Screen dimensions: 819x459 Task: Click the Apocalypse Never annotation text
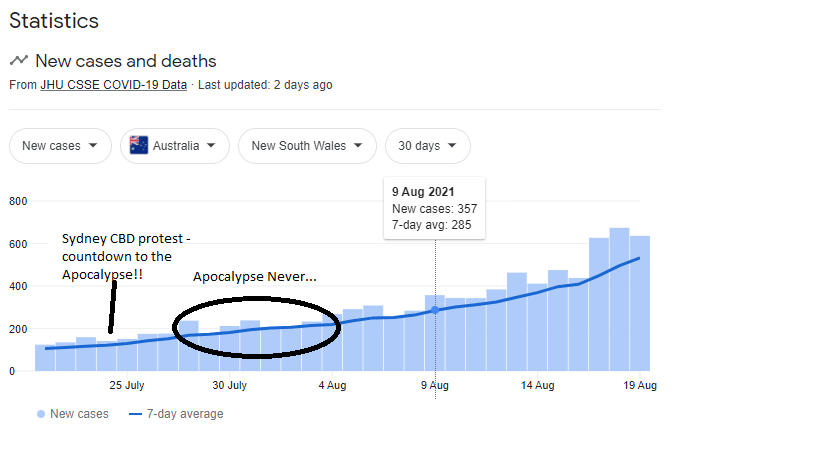tap(254, 276)
